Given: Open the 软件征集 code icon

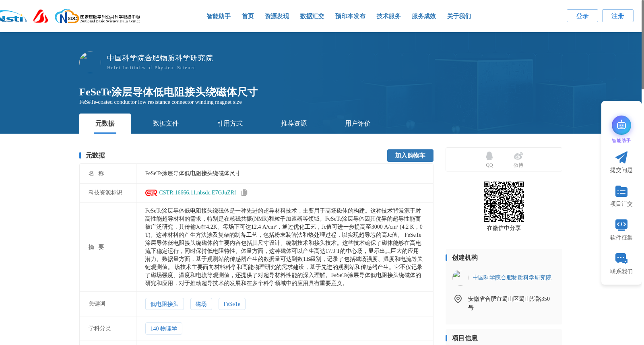Looking at the screenshot, I should pos(621,225).
